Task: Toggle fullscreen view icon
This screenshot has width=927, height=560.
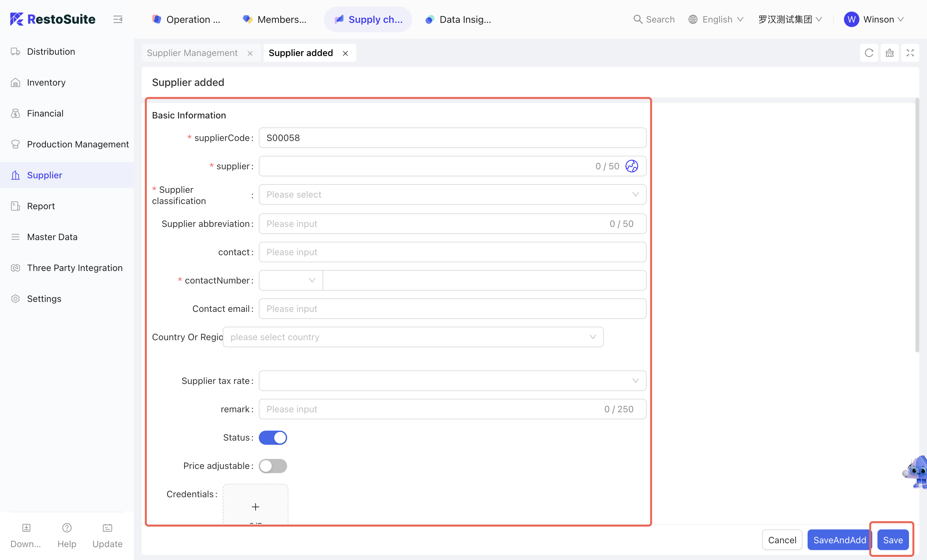Action: pyautogui.click(x=910, y=53)
